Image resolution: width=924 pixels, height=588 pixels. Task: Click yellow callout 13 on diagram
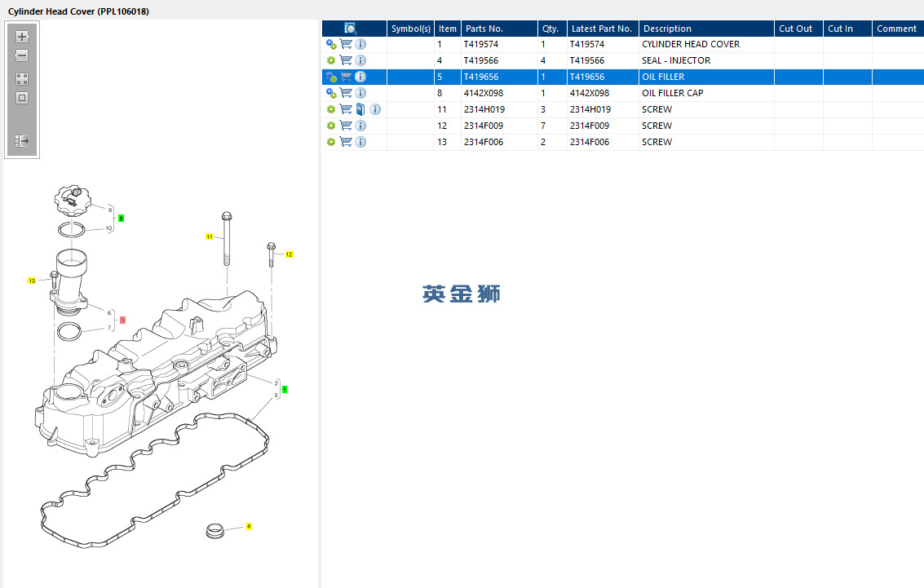click(32, 281)
